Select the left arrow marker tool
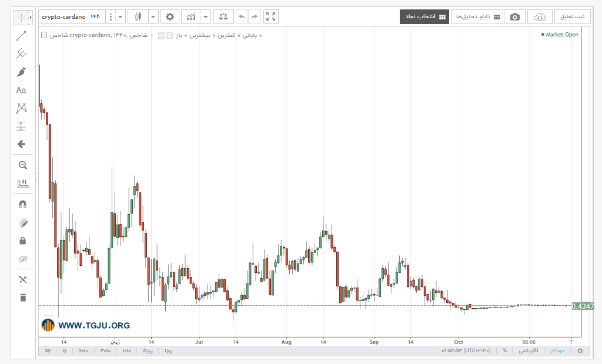Image resolution: width=602 pixels, height=364 pixels. coord(22,144)
